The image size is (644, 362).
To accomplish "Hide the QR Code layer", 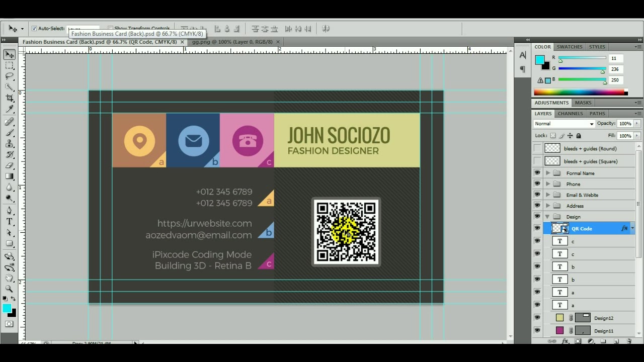I will pyautogui.click(x=537, y=228).
